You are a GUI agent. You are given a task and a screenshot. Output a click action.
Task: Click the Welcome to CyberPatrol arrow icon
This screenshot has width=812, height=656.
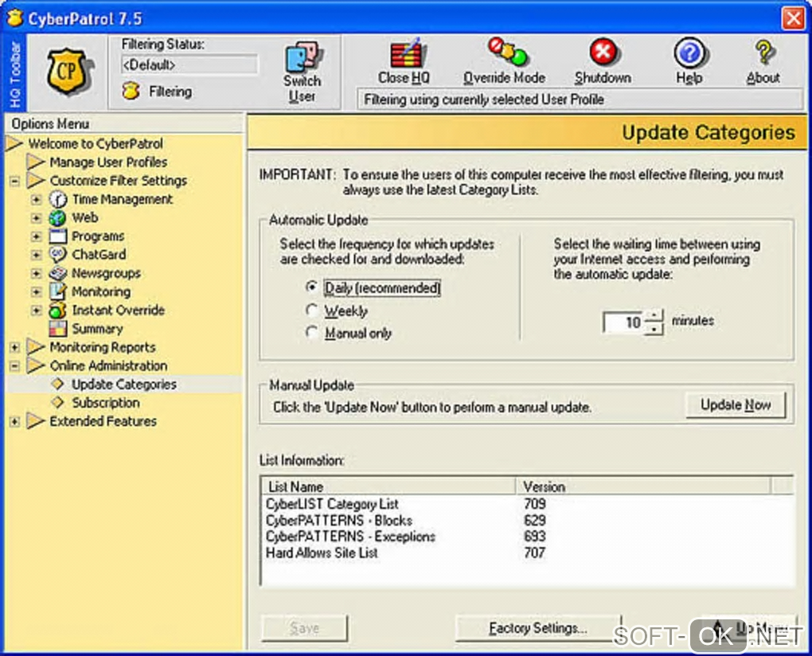tap(14, 143)
